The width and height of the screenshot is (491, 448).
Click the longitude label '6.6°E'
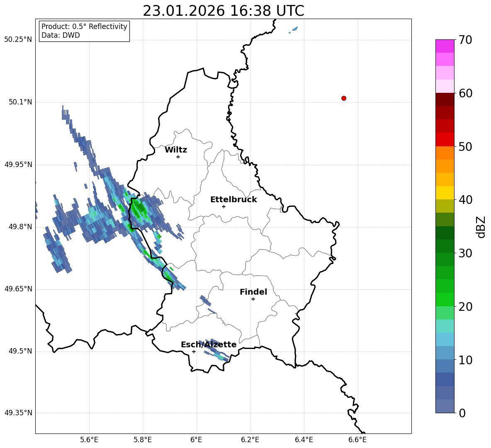357,440
